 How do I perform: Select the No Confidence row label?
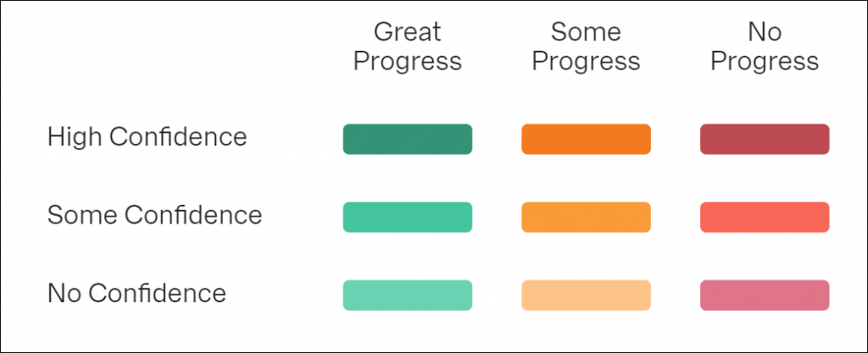[x=136, y=293]
